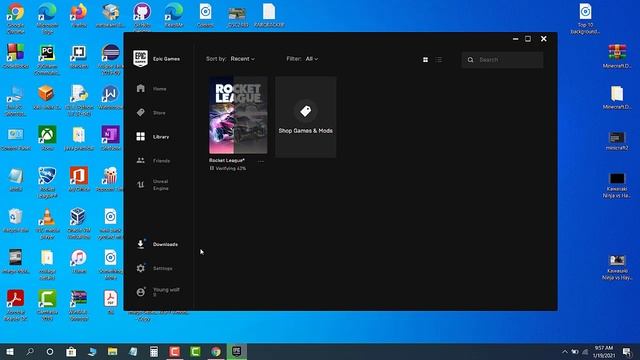Go to the Store section
Screen dimensions: 640x360
[x=151, y=113]
